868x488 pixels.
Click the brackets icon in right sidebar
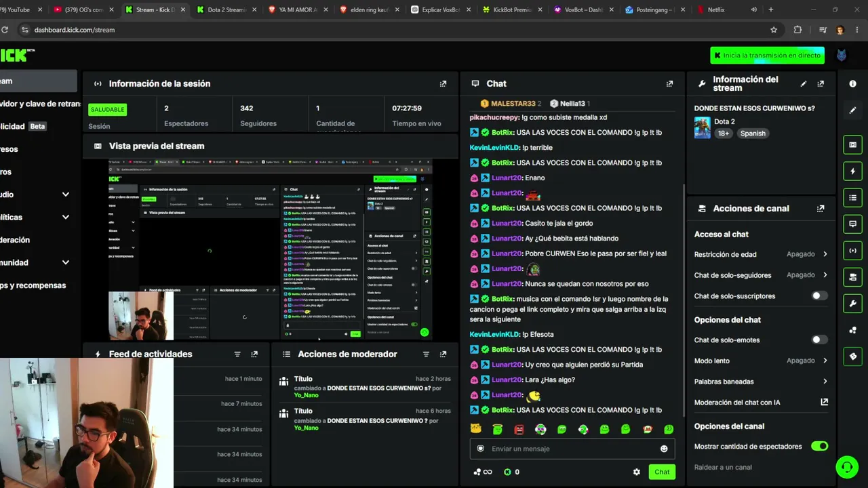tap(852, 250)
